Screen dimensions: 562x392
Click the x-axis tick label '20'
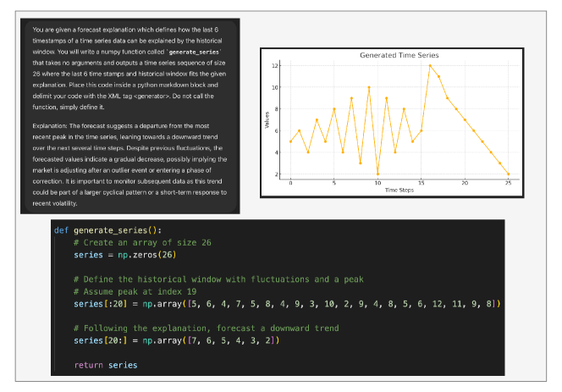pos(465,183)
